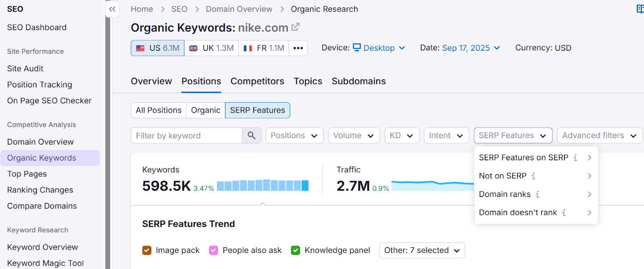Open nike.com external link icon
Image resolution: width=644 pixels, height=269 pixels.
pyautogui.click(x=295, y=27)
